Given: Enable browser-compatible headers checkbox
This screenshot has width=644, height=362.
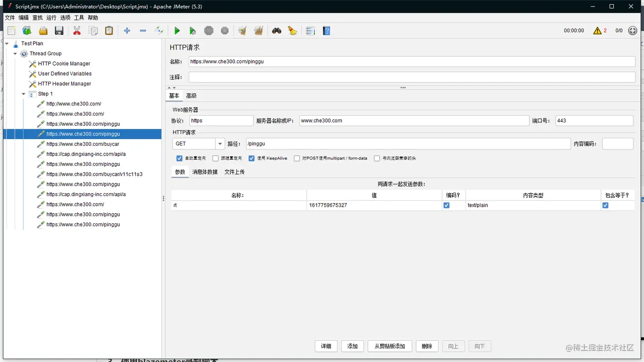Looking at the screenshot, I should coord(377,158).
